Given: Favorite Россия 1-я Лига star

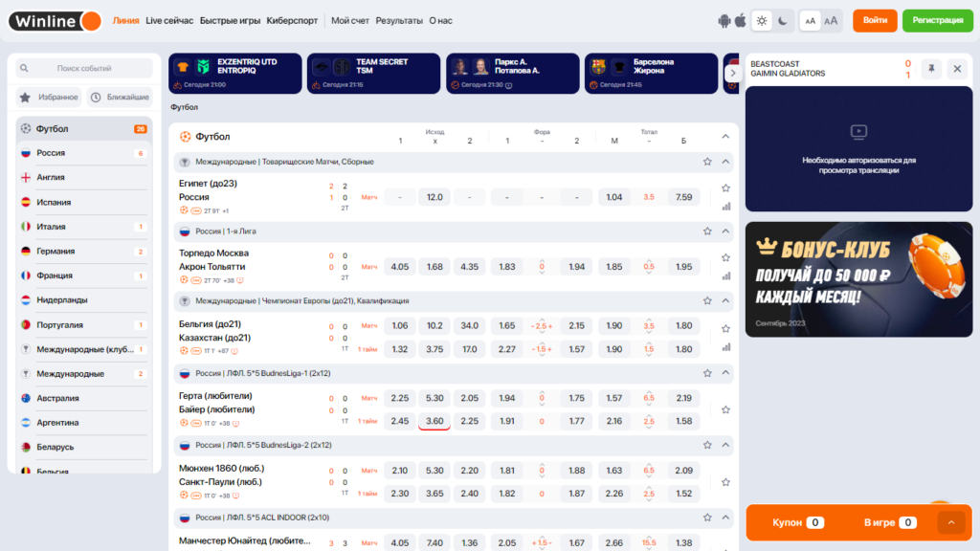Looking at the screenshot, I should click(707, 231).
